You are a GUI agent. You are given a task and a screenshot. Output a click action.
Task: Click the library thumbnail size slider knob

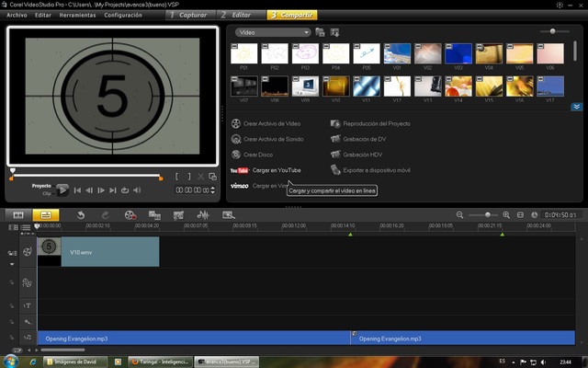tap(552, 31)
